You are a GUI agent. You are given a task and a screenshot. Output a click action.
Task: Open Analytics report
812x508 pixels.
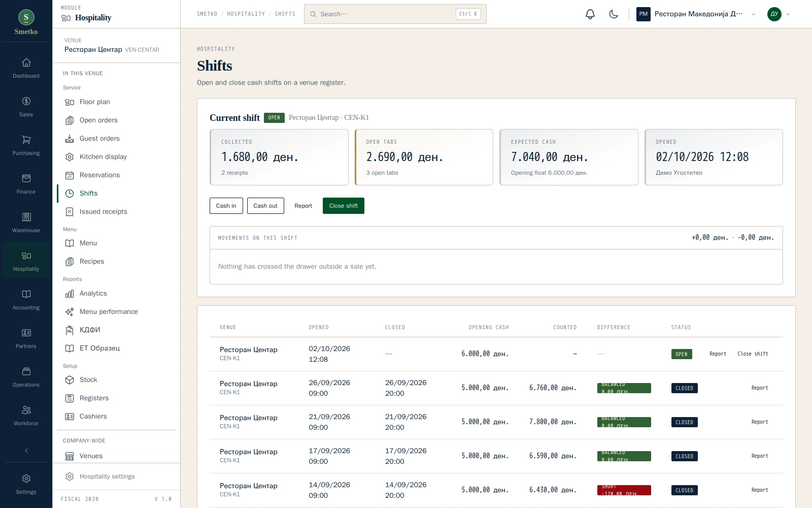coord(117,294)
